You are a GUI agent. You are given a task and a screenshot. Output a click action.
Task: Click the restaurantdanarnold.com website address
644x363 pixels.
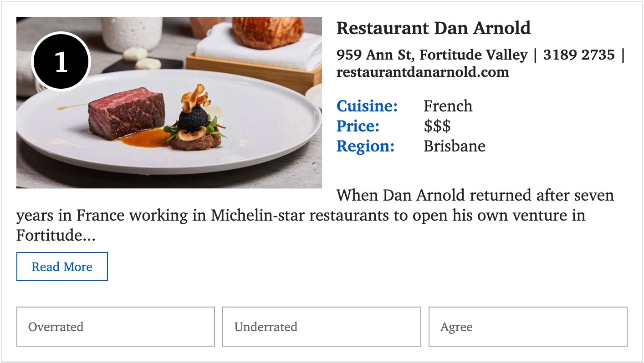tap(422, 72)
